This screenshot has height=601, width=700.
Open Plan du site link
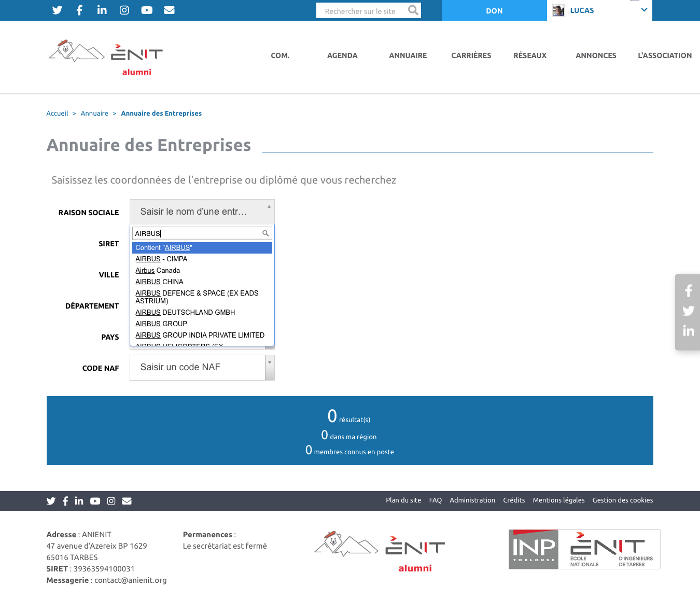[x=403, y=500]
